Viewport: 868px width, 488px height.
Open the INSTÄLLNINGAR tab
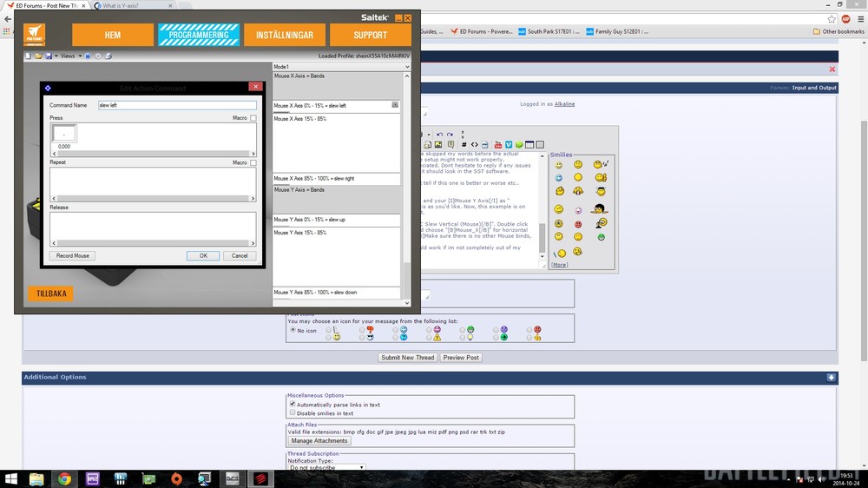click(285, 35)
